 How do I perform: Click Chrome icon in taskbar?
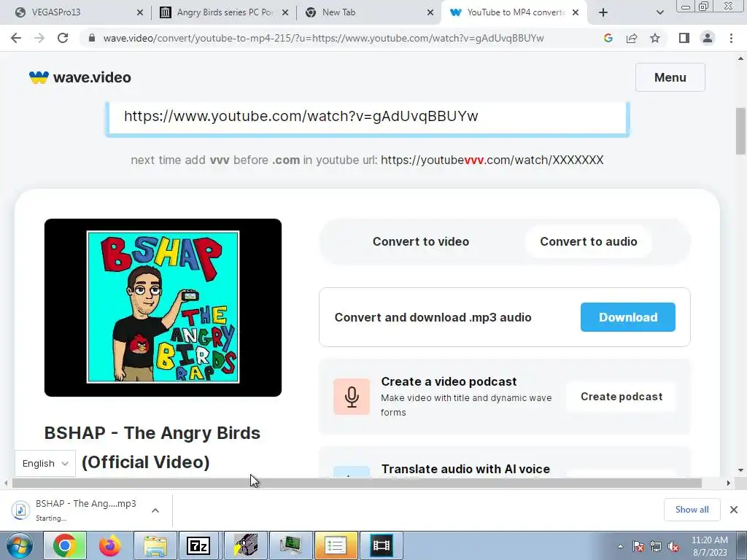pyautogui.click(x=65, y=545)
